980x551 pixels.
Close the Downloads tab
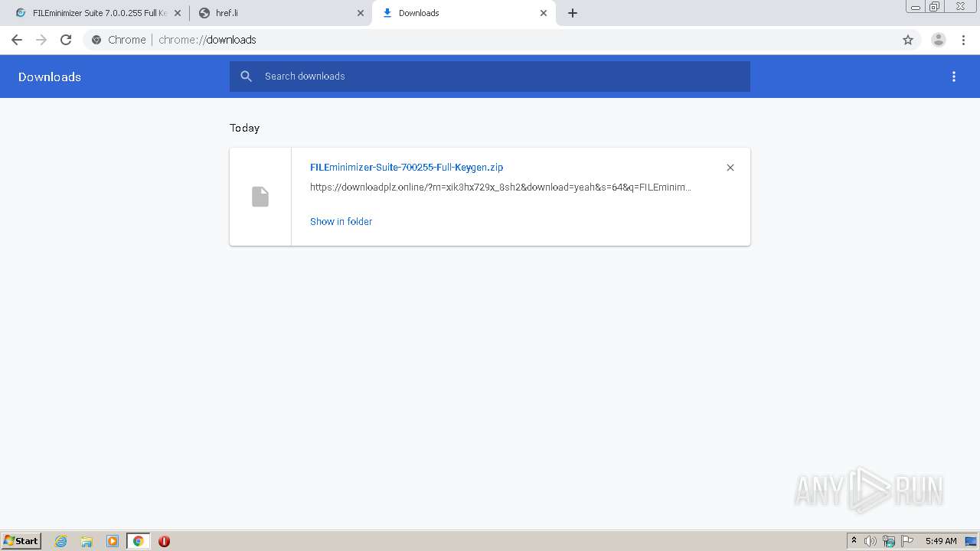click(x=544, y=13)
